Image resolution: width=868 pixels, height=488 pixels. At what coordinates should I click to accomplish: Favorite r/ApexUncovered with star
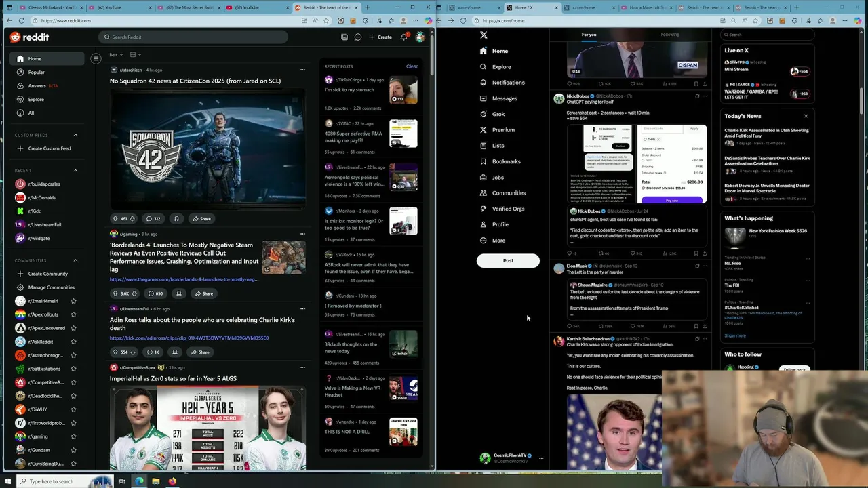tap(73, 328)
